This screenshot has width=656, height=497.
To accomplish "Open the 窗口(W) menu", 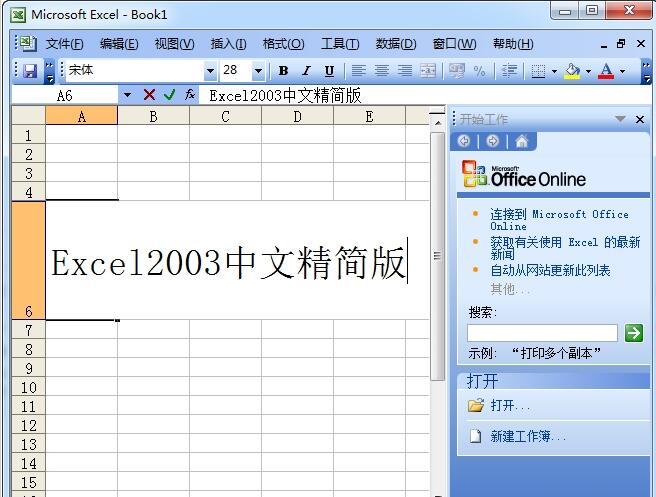I will click(454, 44).
